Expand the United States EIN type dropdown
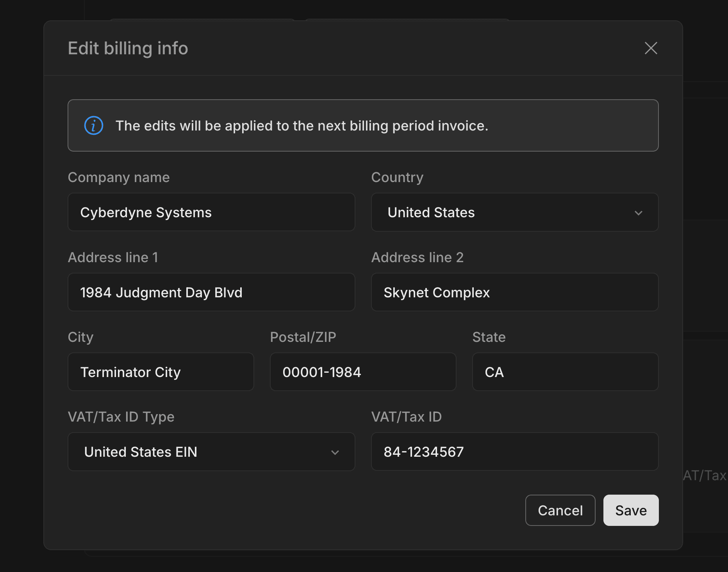The height and width of the screenshot is (572, 728). pyautogui.click(x=211, y=452)
